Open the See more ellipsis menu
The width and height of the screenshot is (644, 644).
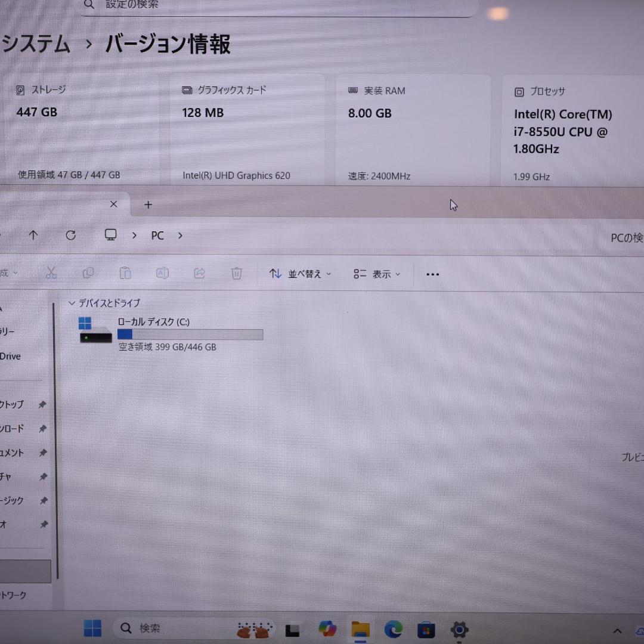point(432,273)
